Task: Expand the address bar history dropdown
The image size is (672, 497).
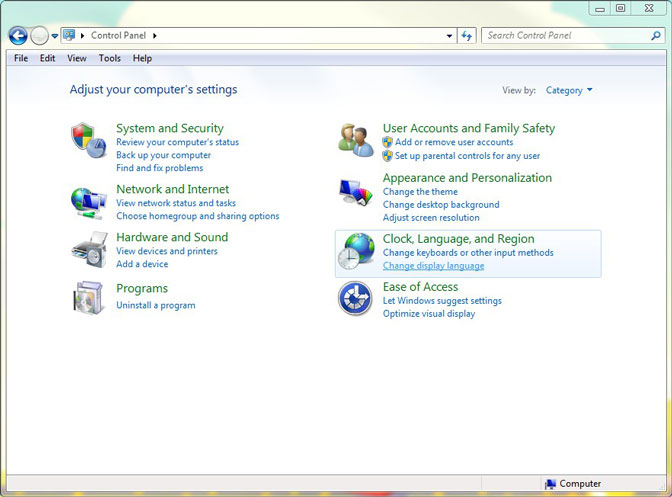Action: click(x=449, y=36)
